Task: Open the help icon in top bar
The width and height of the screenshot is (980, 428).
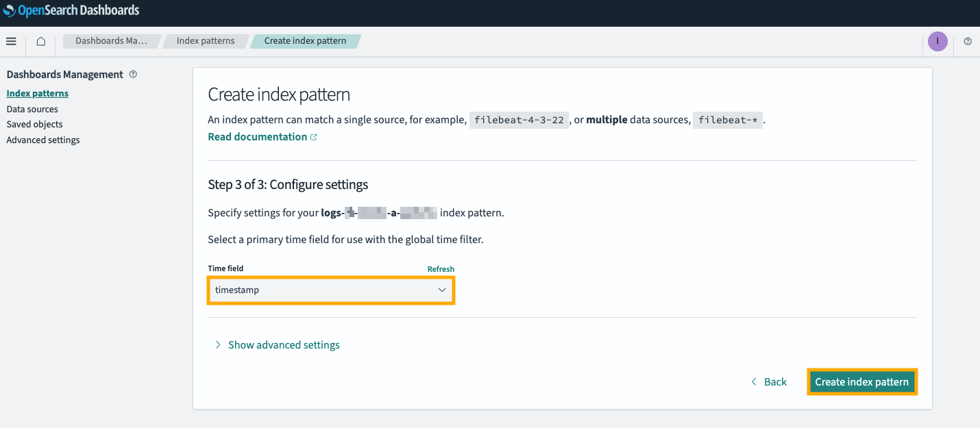Action: (x=968, y=42)
